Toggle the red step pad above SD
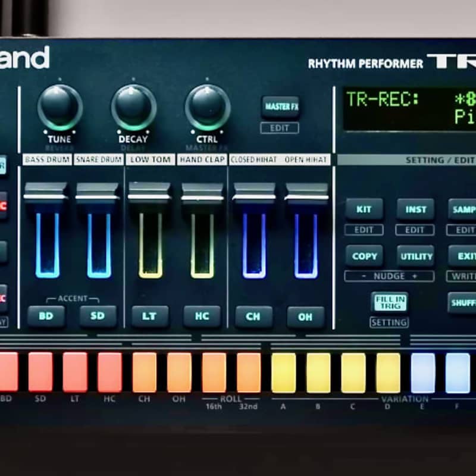 40,372
